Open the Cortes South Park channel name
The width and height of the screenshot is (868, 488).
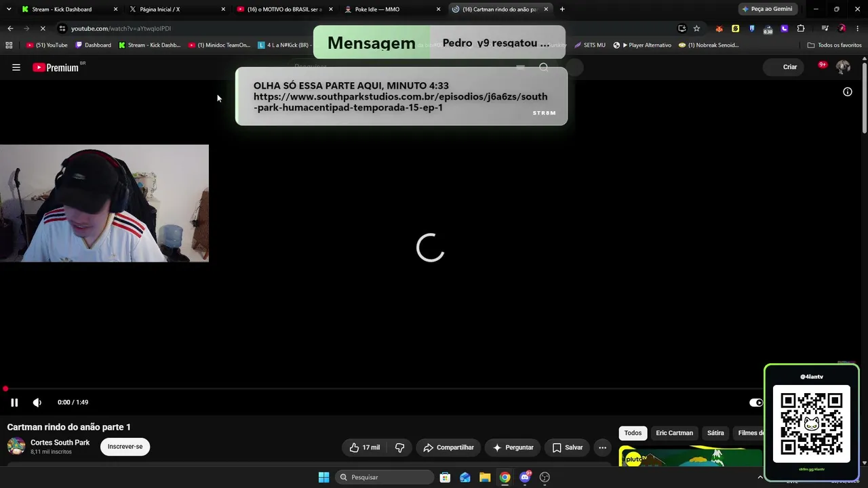(x=60, y=443)
